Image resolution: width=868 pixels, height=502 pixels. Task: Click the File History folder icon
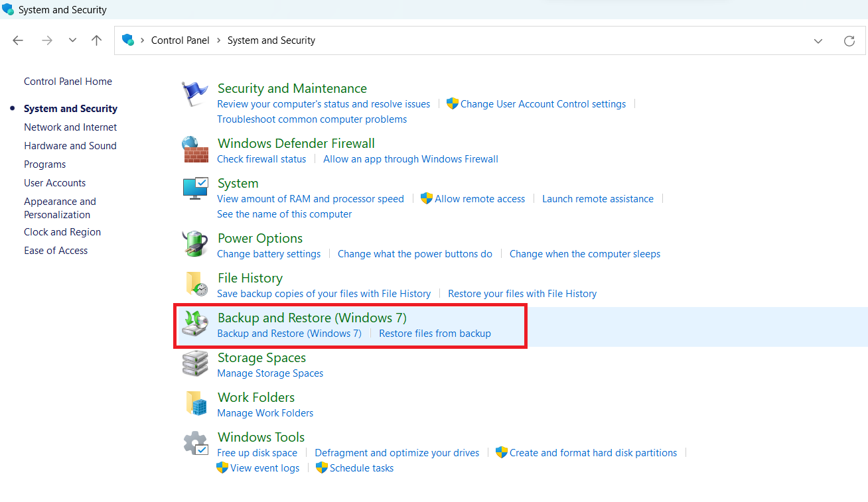click(x=195, y=284)
